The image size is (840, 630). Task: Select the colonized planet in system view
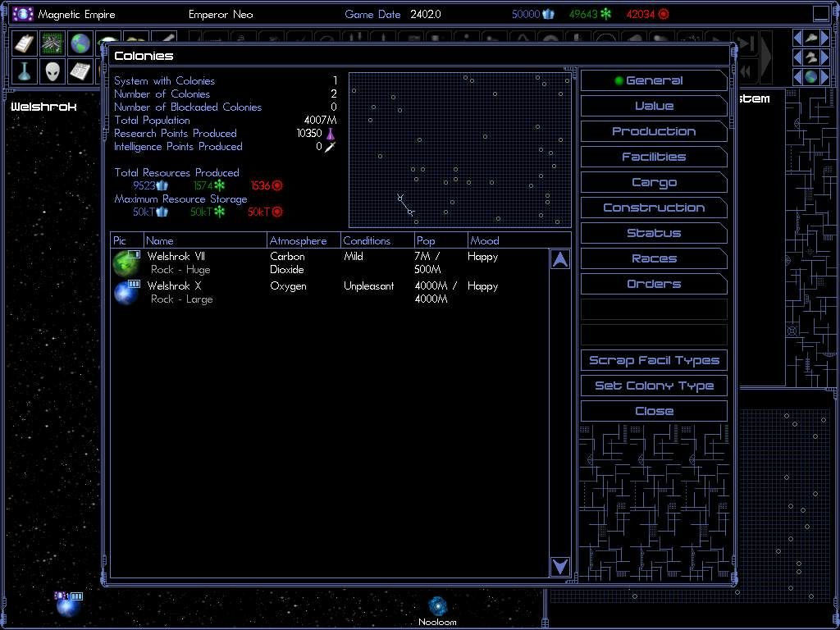point(68,605)
